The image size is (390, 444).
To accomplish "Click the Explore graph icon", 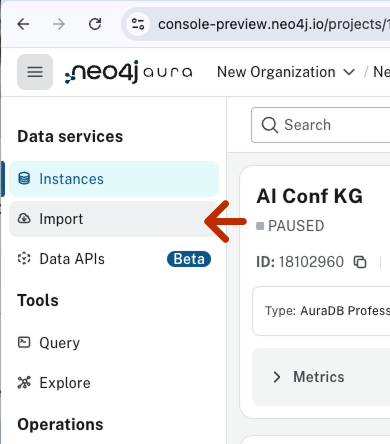I will tap(24, 383).
